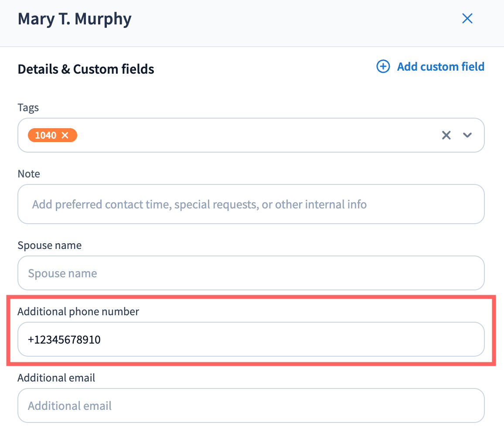Click the 'Spouse name' field label
Screen dimensions: 504x436
(x=49, y=245)
